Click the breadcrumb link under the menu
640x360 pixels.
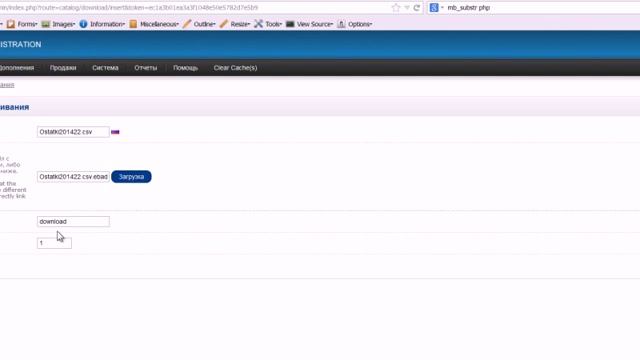(x=7, y=85)
